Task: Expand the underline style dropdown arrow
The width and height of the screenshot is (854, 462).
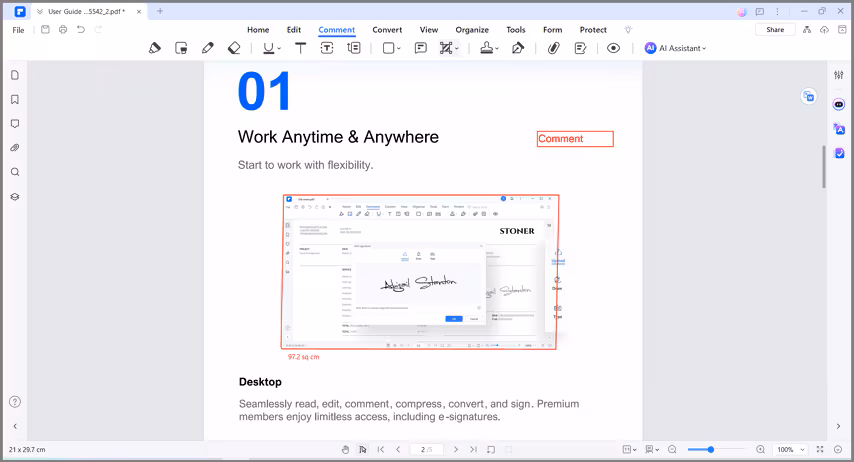Action: tap(280, 48)
